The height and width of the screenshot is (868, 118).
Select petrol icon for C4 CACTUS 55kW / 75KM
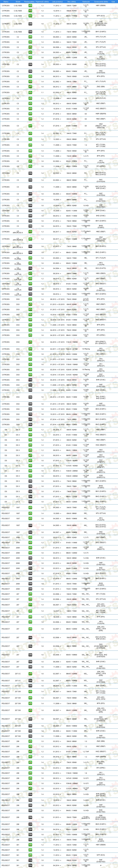point(30,274)
